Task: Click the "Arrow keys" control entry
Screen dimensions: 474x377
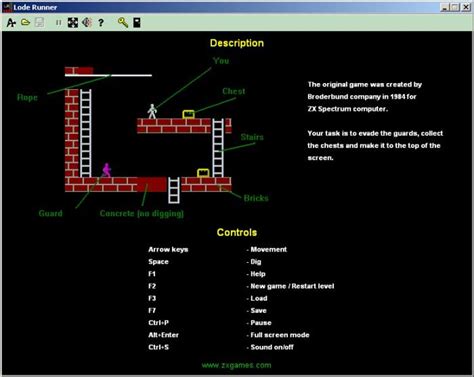Action: pos(168,249)
